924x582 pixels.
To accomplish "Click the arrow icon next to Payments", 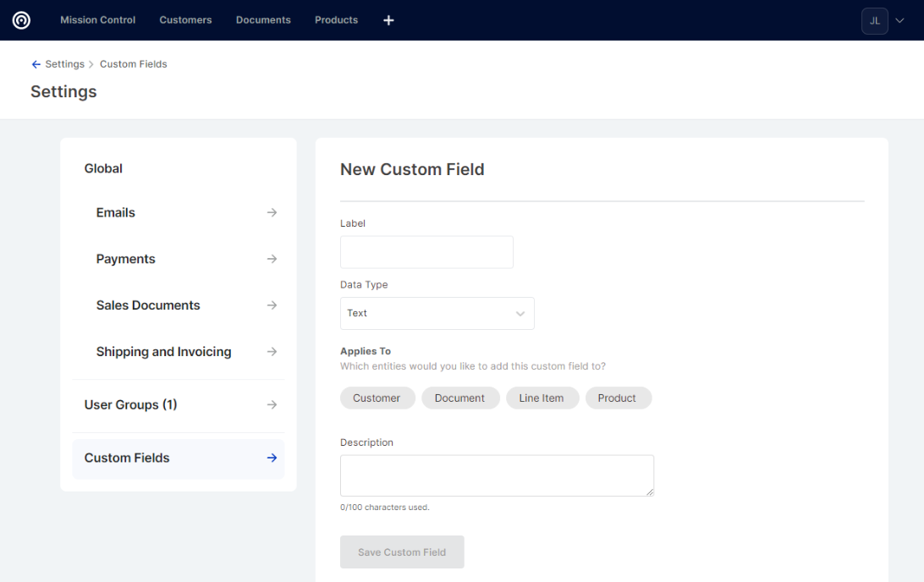I will [x=272, y=259].
